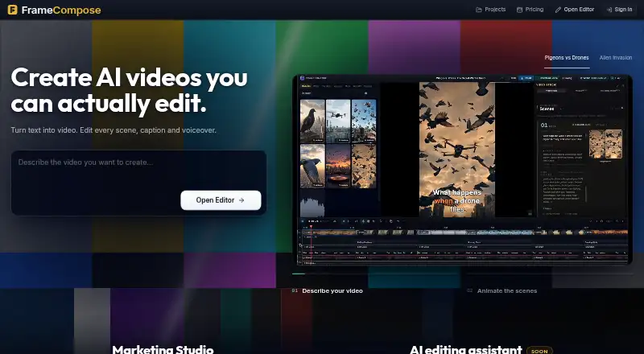Screen dimensions: 644x354
Task: Click the pigeon swarm video preview frame
Action: (457, 150)
